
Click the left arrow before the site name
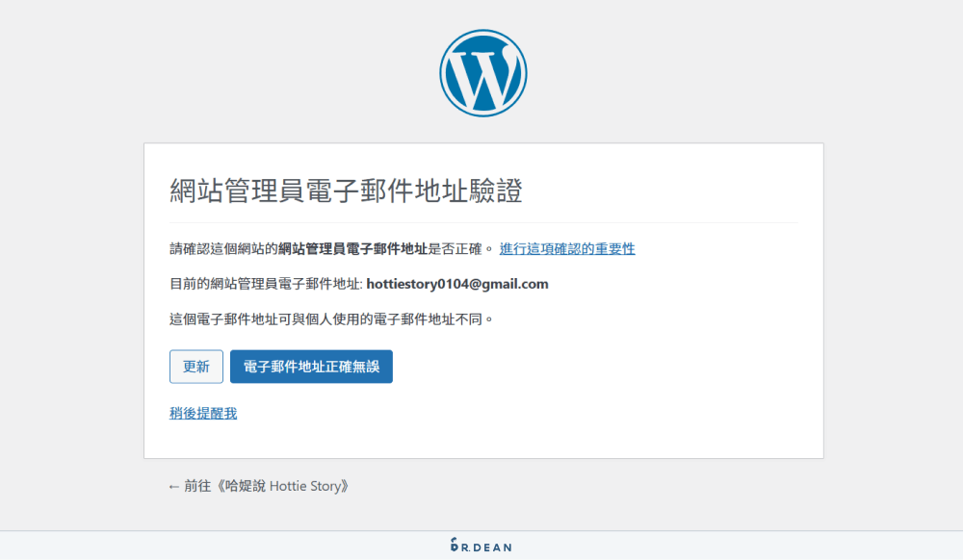point(173,486)
